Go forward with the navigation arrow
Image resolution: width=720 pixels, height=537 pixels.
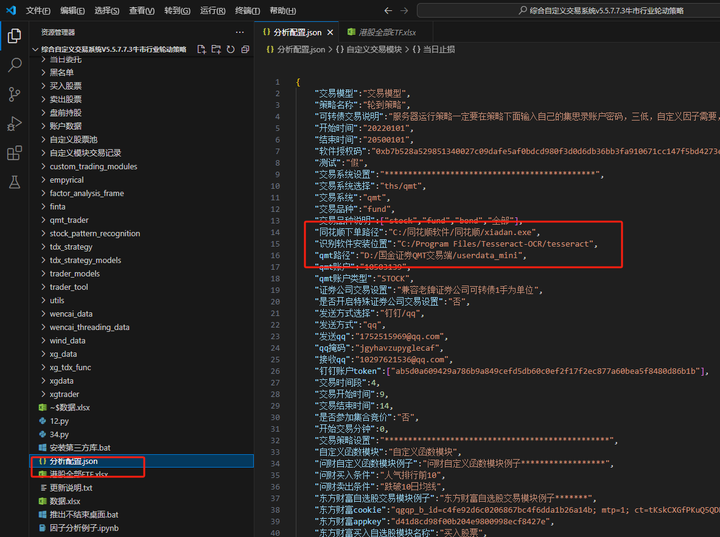(x=404, y=10)
